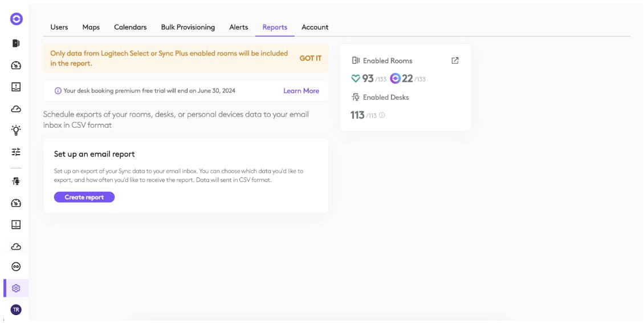Click the Logitech Sync logo icon
Image resolution: width=644 pixels, height=323 pixels.
coord(16,19)
